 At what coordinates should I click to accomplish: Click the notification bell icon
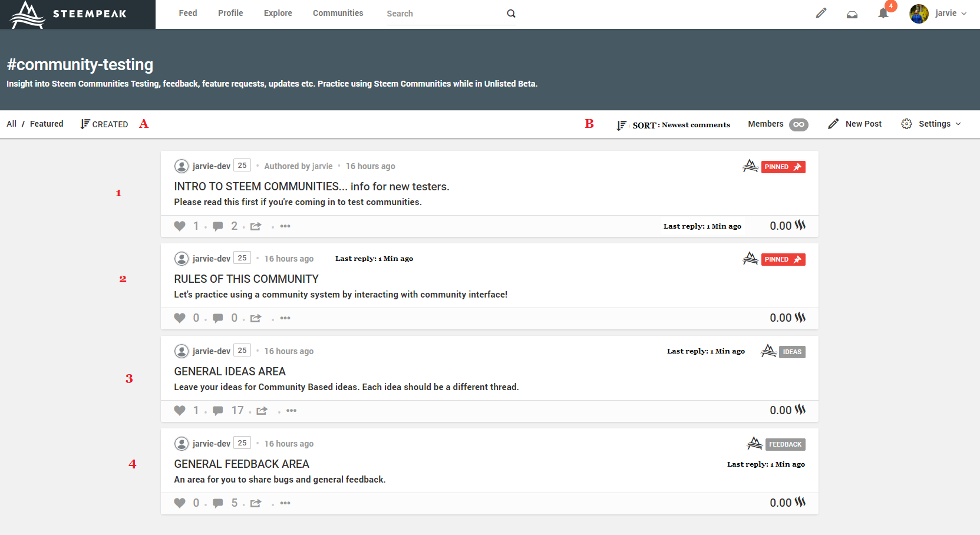(883, 14)
